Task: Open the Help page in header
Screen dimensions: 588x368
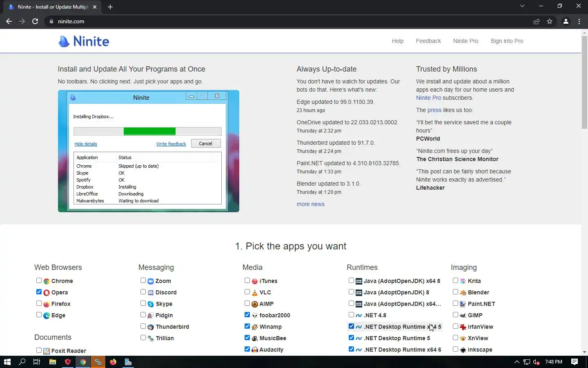Action: point(397,41)
